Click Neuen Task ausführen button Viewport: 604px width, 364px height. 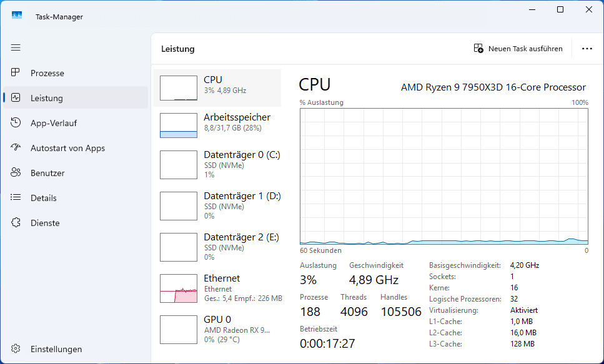[518, 49]
